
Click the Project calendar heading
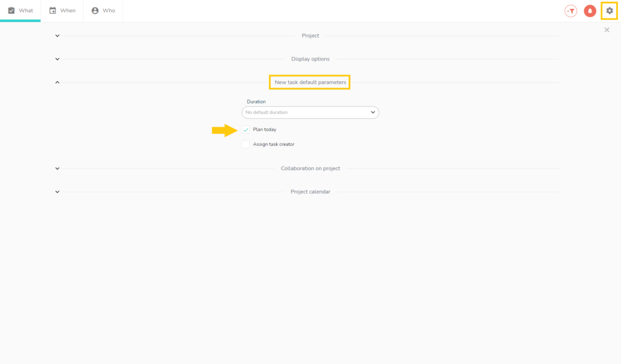(310, 191)
